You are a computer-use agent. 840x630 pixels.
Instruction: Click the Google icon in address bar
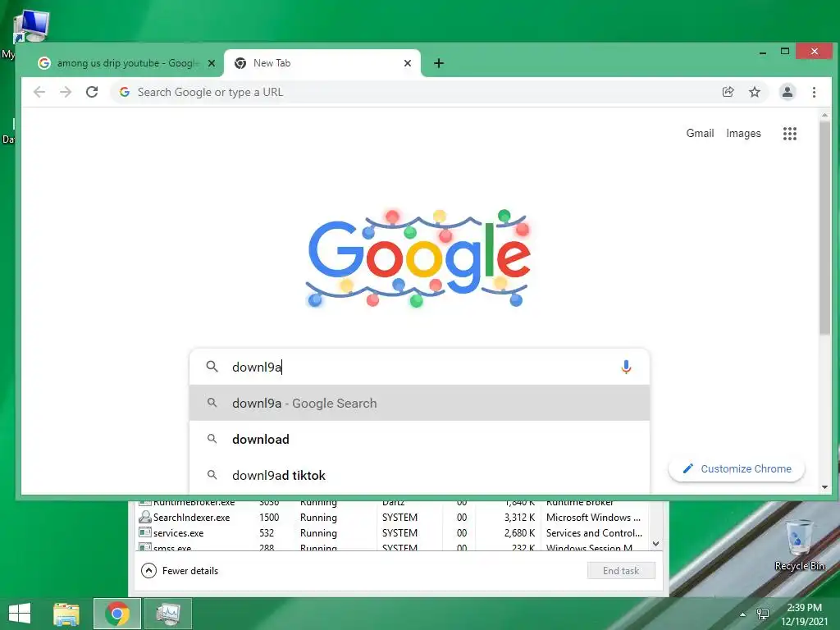click(x=125, y=92)
